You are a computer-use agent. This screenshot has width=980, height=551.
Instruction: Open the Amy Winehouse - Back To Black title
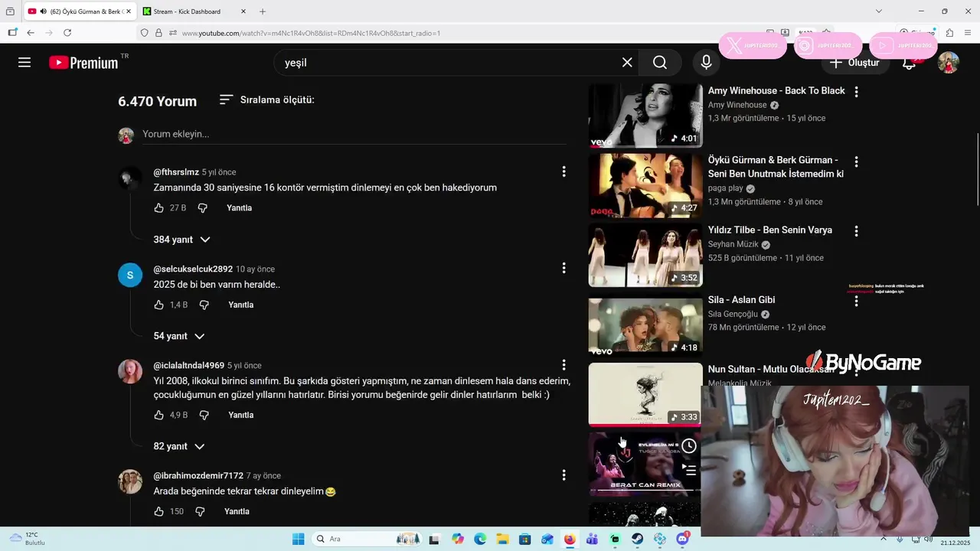(776, 90)
